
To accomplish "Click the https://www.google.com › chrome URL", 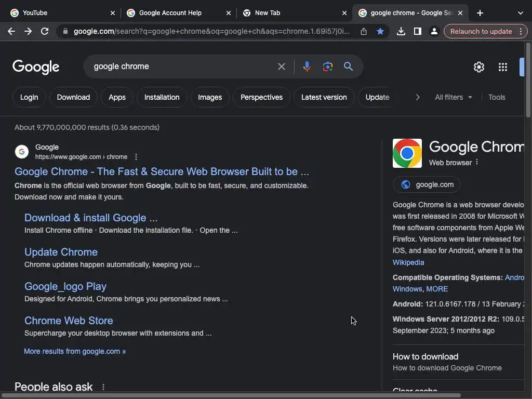I will click(x=82, y=157).
